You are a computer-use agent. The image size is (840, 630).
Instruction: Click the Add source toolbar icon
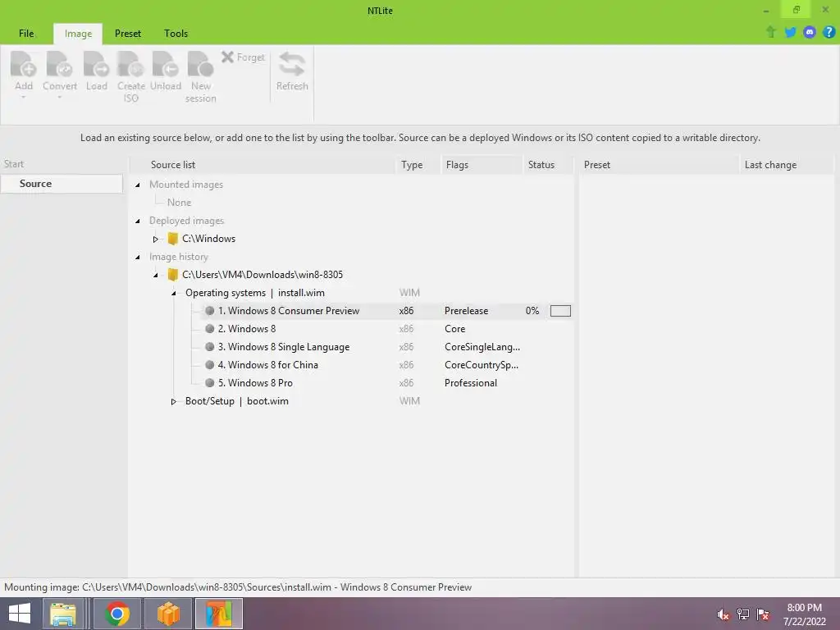pyautogui.click(x=24, y=64)
